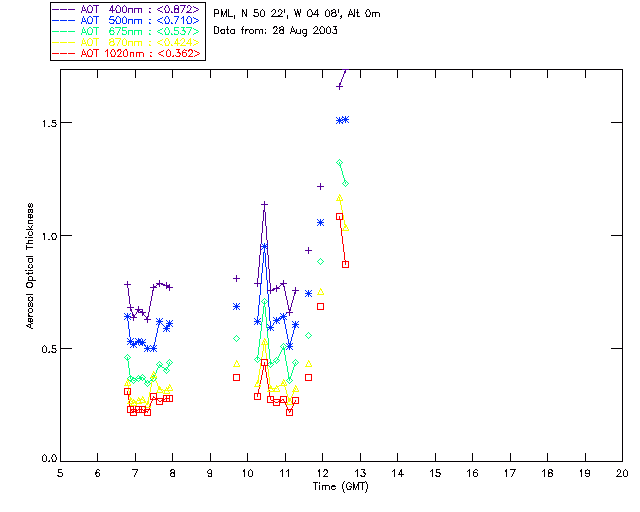Click the 0.0 y-axis tick label

tap(49, 459)
